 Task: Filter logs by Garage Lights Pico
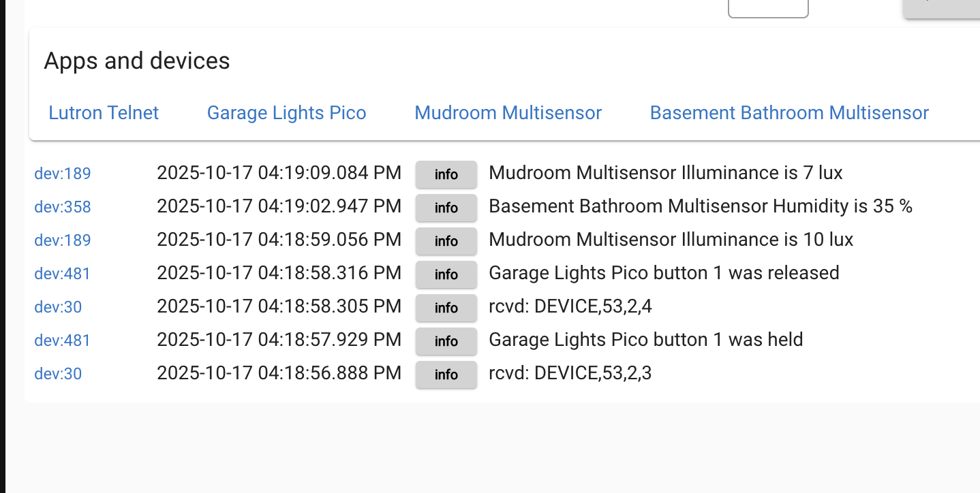point(286,113)
